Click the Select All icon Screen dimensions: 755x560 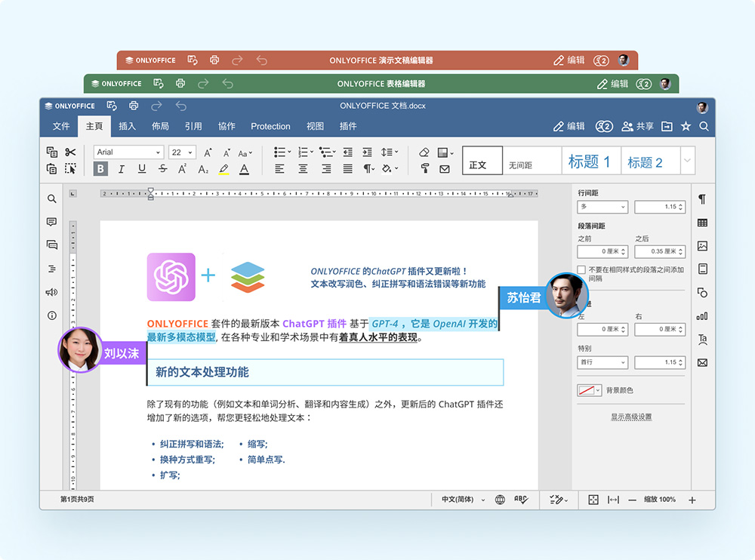pos(70,168)
